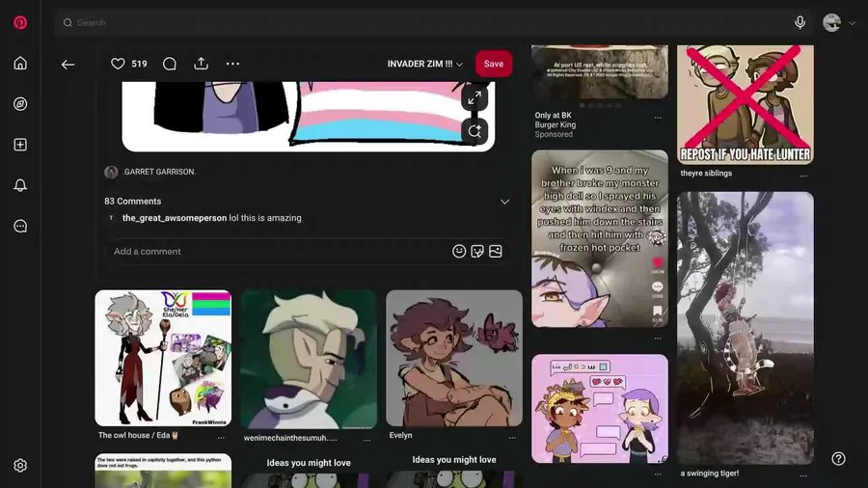This screenshot has height=488, width=868.
Task: Open the pin's more options dots
Action: point(232,64)
